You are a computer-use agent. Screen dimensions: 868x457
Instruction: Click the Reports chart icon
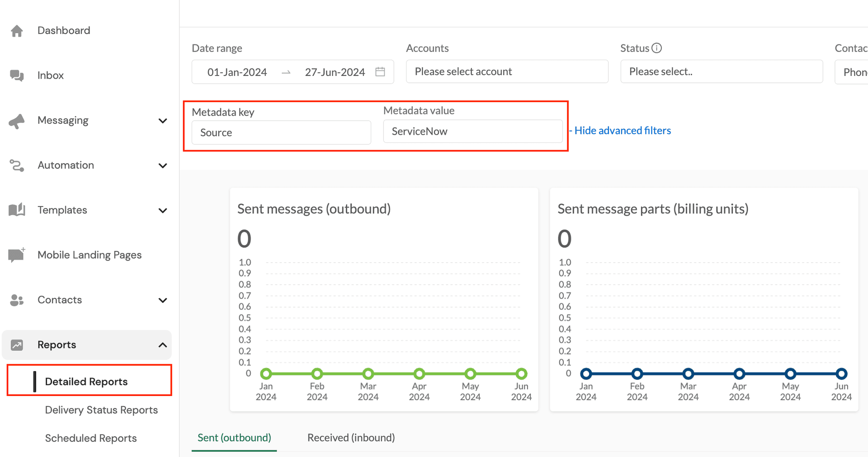coord(17,344)
